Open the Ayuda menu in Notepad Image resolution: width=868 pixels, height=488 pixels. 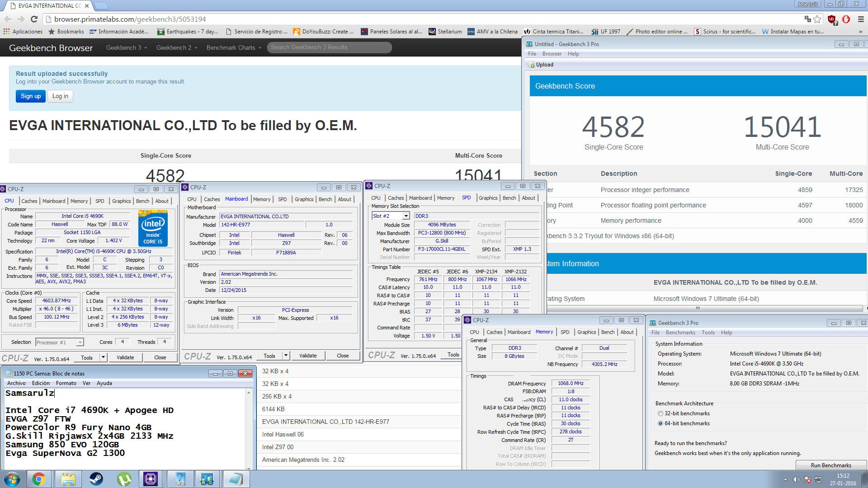point(104,383)
